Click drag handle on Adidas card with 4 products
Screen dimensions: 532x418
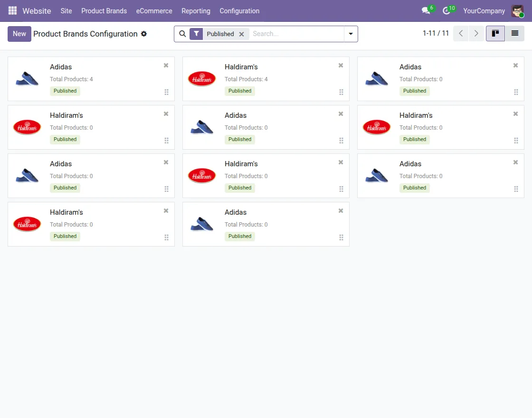pyautogui.click(x=166, y=92)
